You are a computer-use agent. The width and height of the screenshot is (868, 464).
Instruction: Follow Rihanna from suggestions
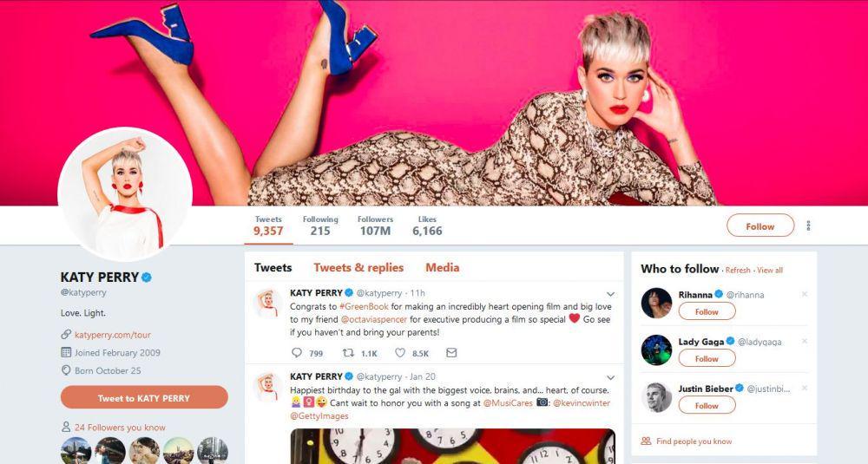point(707,311)
